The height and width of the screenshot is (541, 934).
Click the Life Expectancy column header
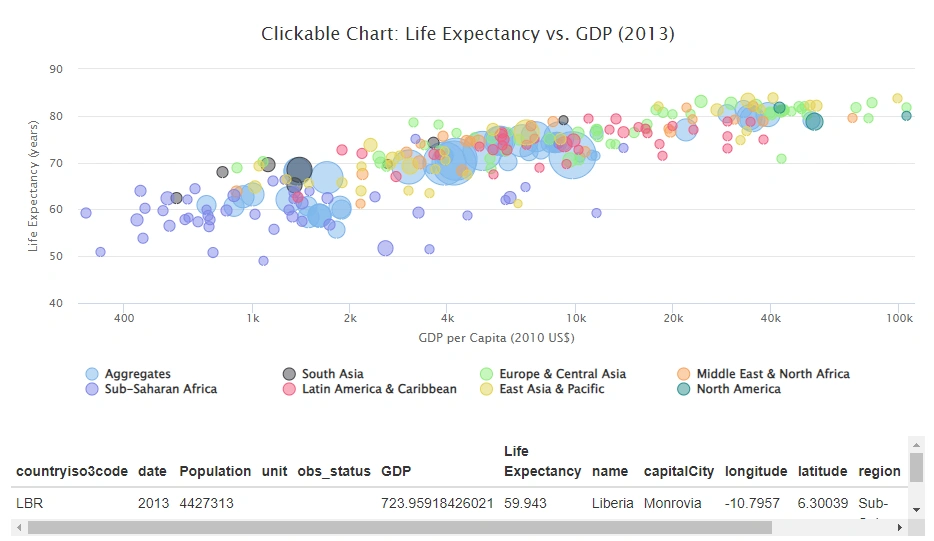(542, 461)
